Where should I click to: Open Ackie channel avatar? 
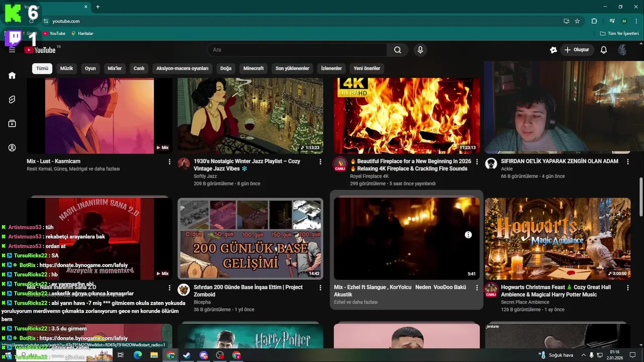coord(491,164)
